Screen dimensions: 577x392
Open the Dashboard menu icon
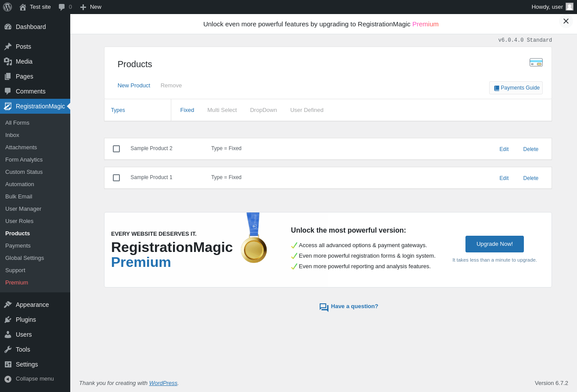tap(8, 27)
